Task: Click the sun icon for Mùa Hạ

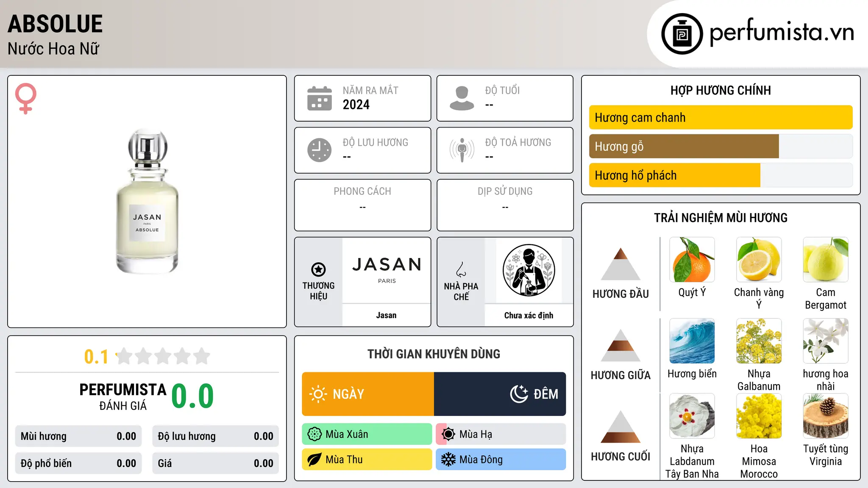Action: click(x=448, y=434)
